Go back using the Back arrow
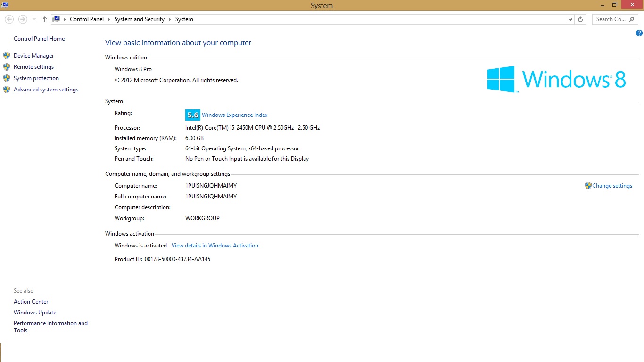Image resolution: width=644 pixels, height=362 pixels. tap(9, 19)
